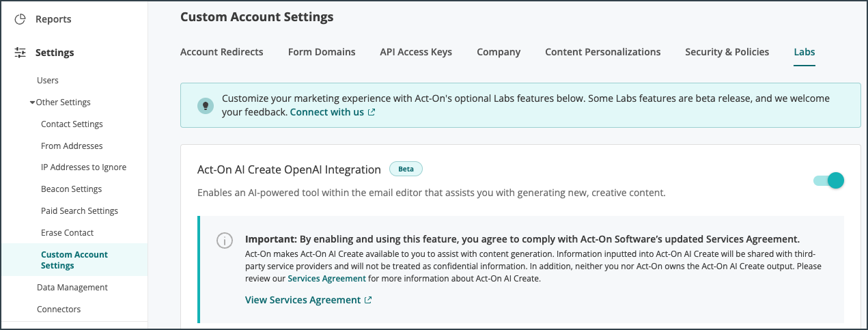Open Data Management
Image resolution: width=868 pixels, height=330 pixels.
(x=72, y=288)
